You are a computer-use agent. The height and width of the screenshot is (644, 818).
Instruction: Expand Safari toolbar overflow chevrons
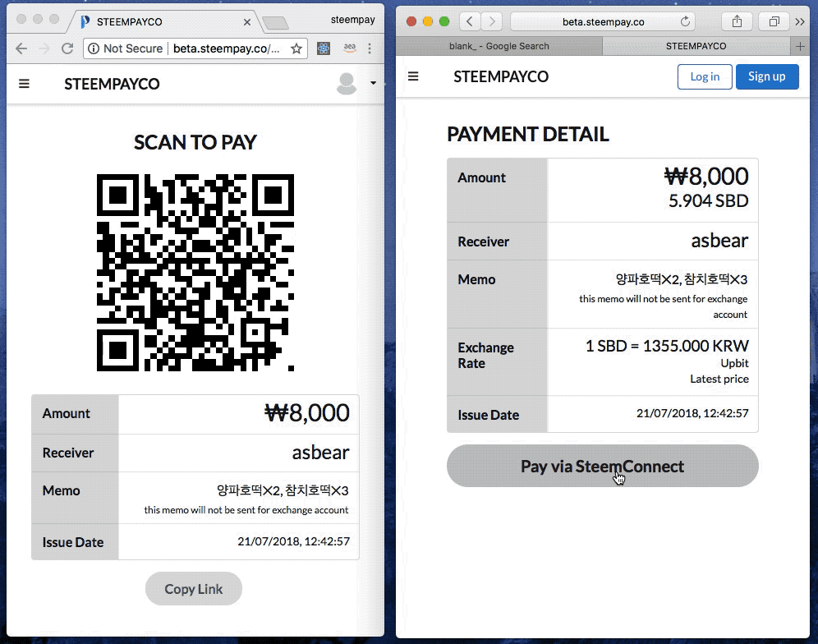(x=800, y=22)
